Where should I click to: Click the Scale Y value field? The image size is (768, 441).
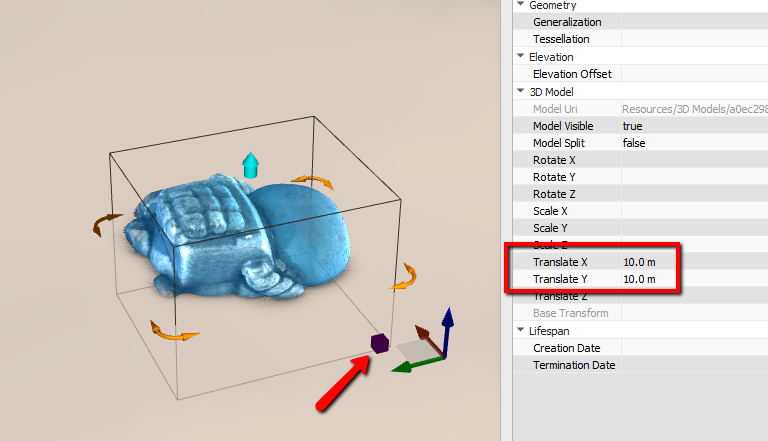click(695, 228)
